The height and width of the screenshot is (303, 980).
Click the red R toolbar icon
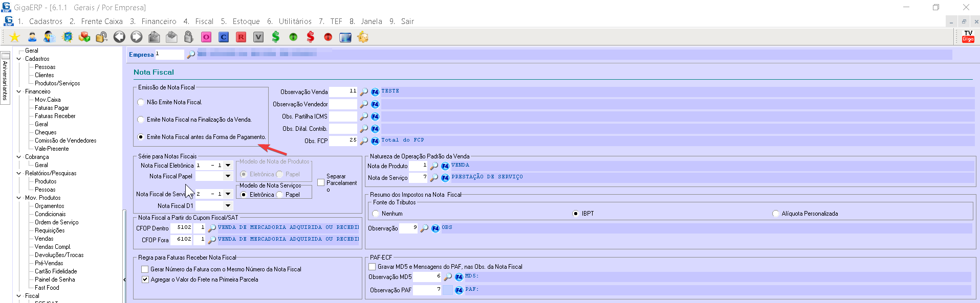241,37
